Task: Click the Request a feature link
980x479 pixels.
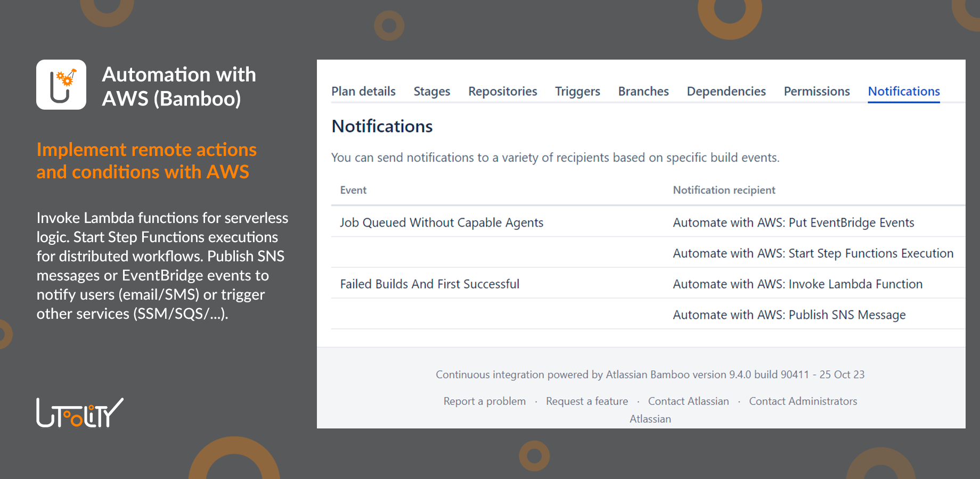Action: [586, 401]
